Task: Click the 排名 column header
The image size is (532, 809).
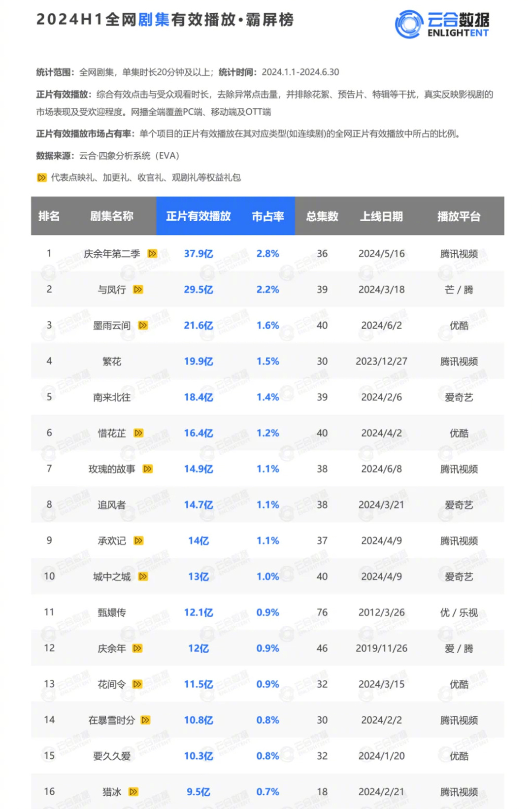Action: coord(49,216)
